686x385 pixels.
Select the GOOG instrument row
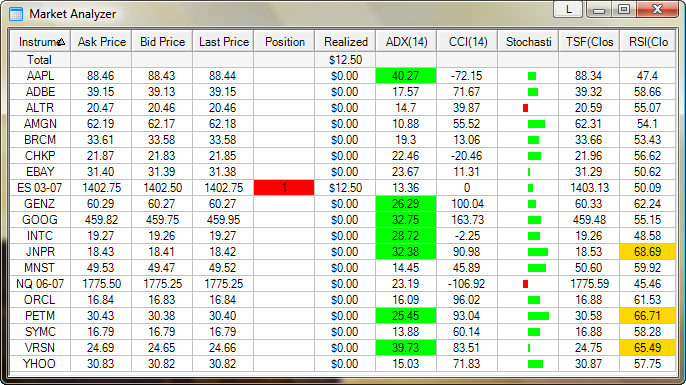(343, 220)
